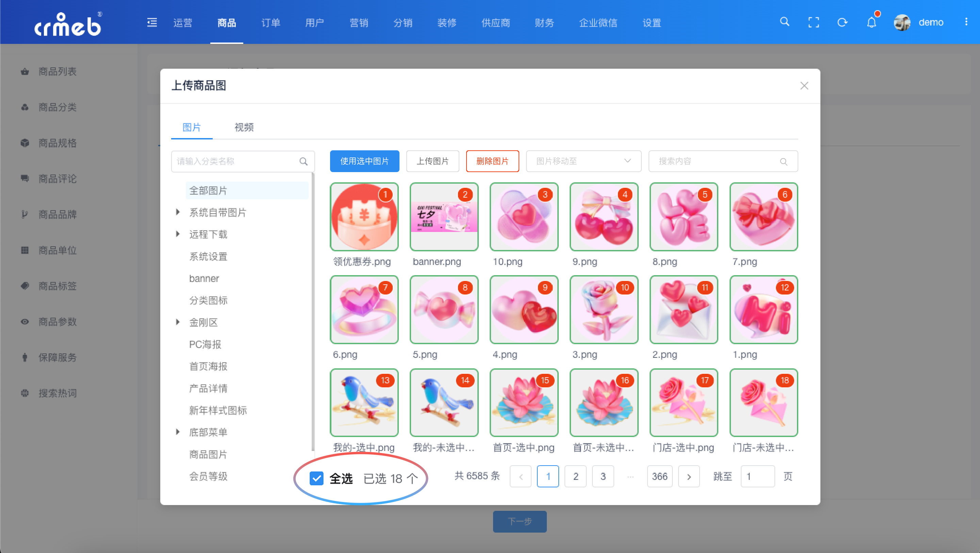
Task: Collapse sidebar with the menu fold icon
Action: [x=152, y=22]
